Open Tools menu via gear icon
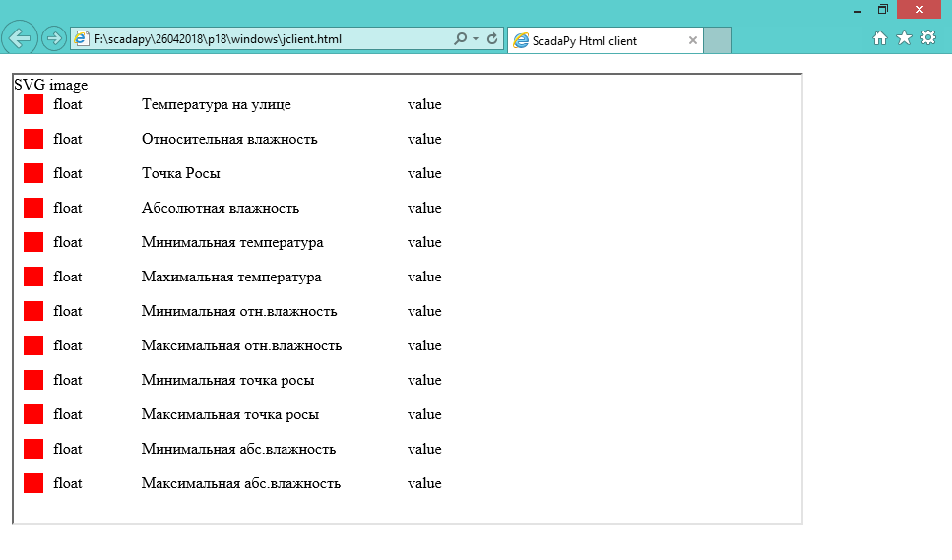952x560 pixels. tap(928, 38)
